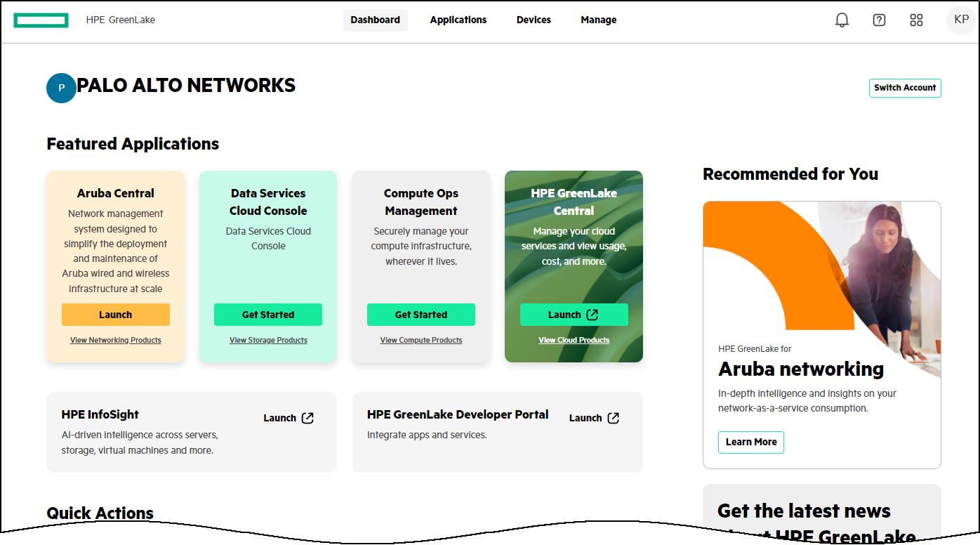Click the HPE InfoSight heading

click(x=100, y=414)
